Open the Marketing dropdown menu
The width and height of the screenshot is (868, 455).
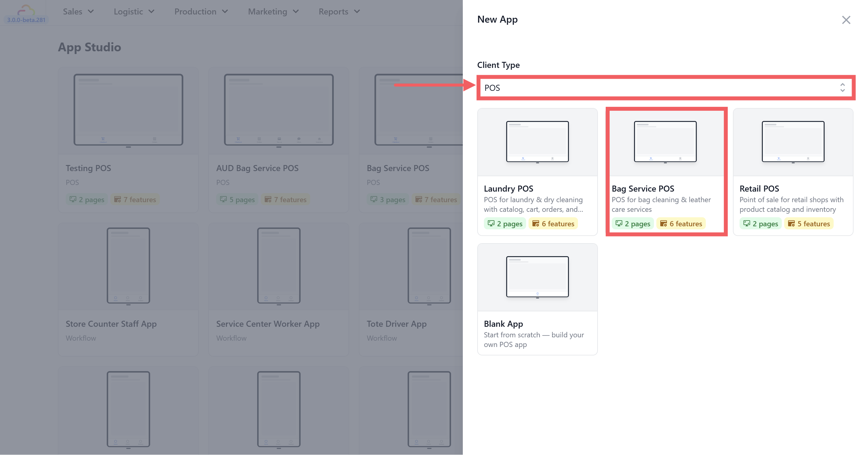point(273,11)
